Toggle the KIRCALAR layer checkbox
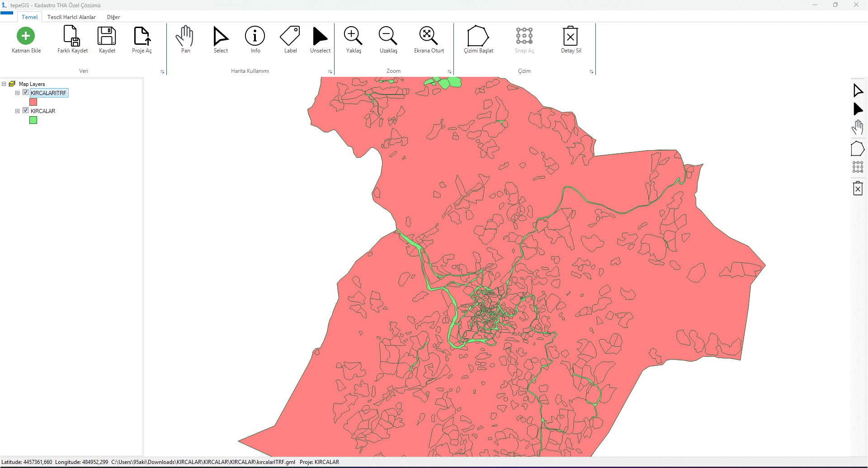Image resolution: width=868 pixels, height=468 pixels. tap(26, 110)
